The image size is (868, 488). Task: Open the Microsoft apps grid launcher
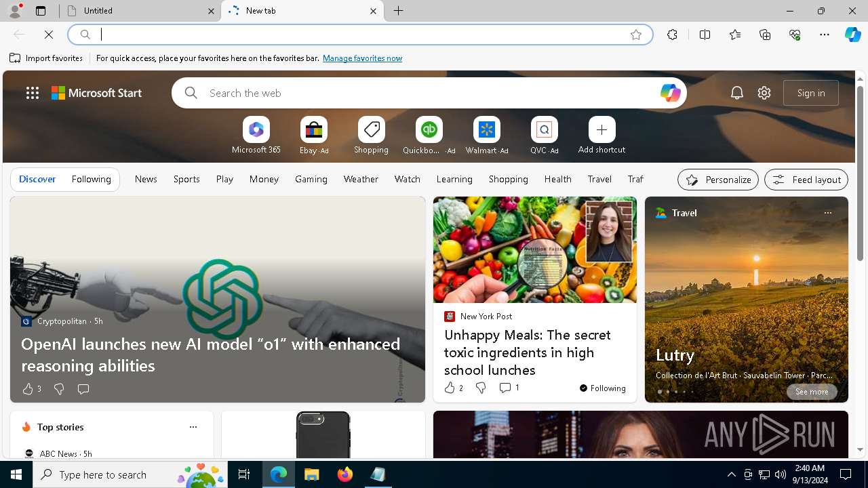tap(33, 93)
